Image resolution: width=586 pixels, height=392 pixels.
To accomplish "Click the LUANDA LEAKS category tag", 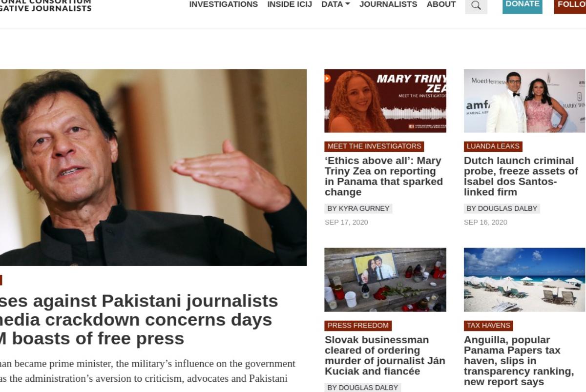I will pyautogui.click(x=493, y=146).
